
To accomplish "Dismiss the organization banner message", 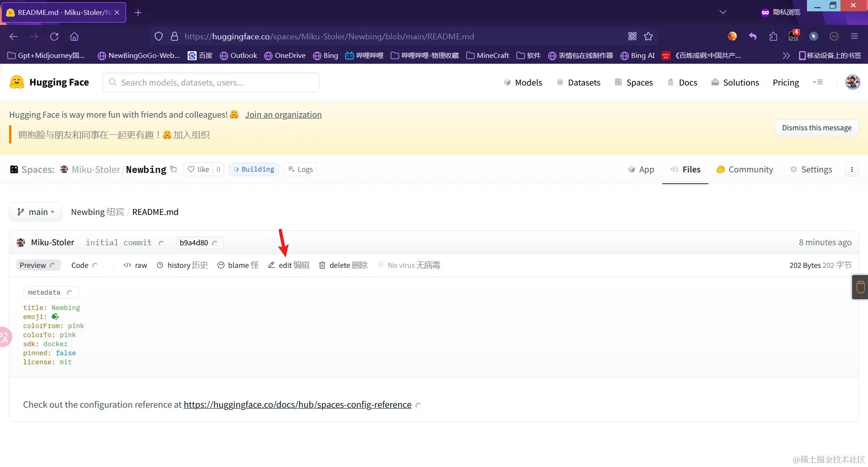I will pos(816,128).
